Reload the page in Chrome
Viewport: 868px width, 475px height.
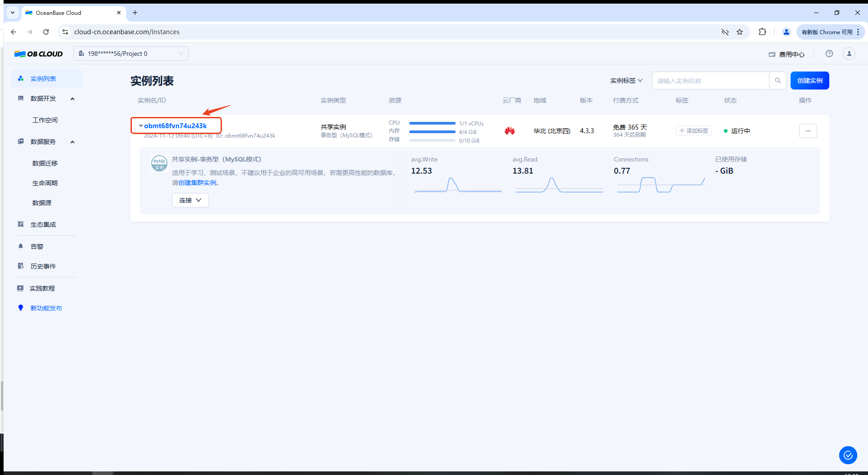pyautogui.click(x=46, y=32)
